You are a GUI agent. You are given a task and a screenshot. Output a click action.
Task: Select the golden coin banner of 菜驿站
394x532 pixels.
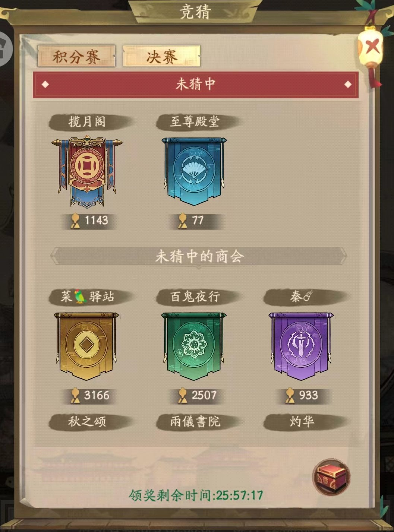tap(87, 346)
